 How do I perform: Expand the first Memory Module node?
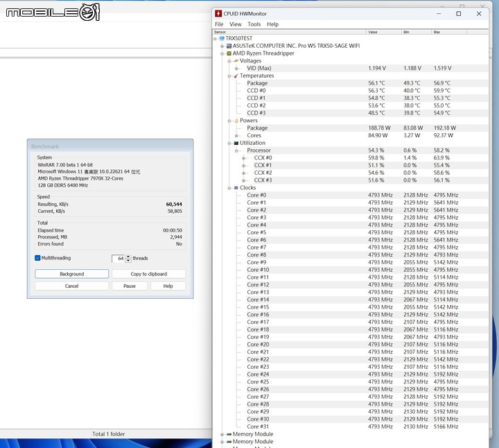pyautogui.click(x=222, y=434)
